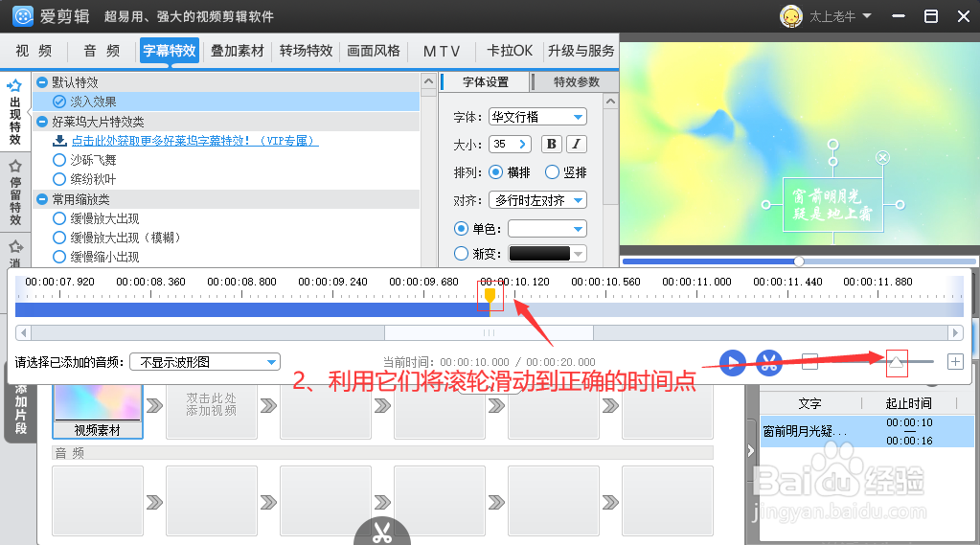Collapse the 默认特效 group
The height and width of the screenshot is (545, 980).
click(42, 82)
